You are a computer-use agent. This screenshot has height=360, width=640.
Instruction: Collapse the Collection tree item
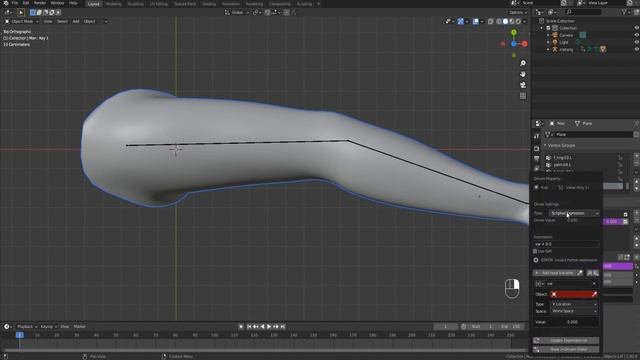[x=542, y=28]
